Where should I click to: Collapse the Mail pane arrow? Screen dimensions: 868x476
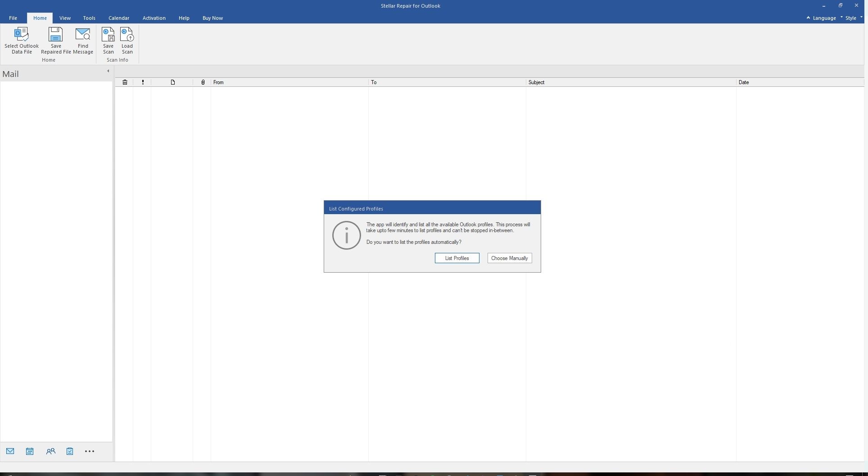[x=108, y=71]
